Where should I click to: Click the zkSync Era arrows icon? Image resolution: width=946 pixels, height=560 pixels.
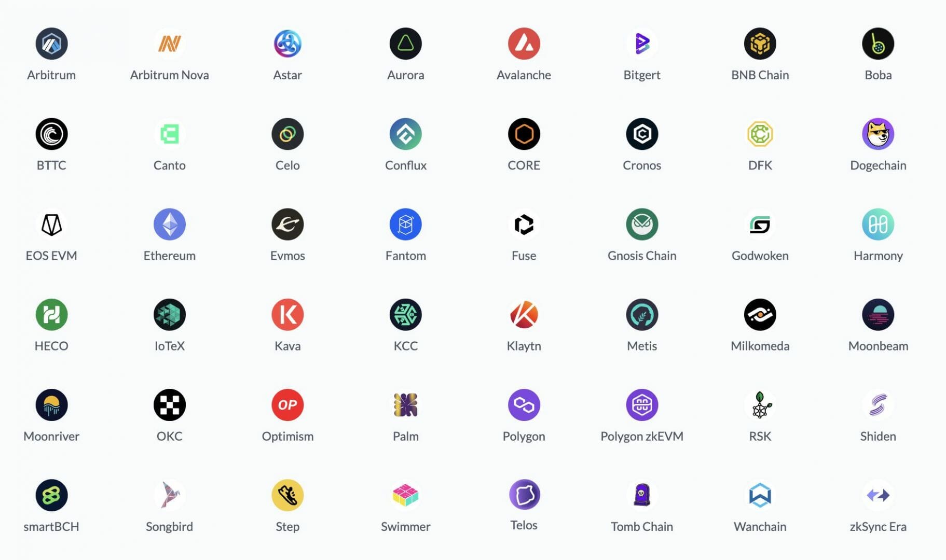878,495
